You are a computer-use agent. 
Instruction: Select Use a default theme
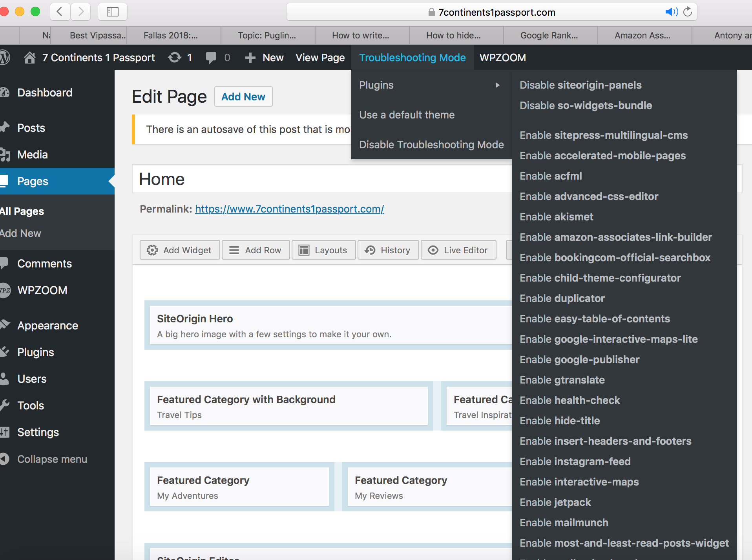click(407, 115)
